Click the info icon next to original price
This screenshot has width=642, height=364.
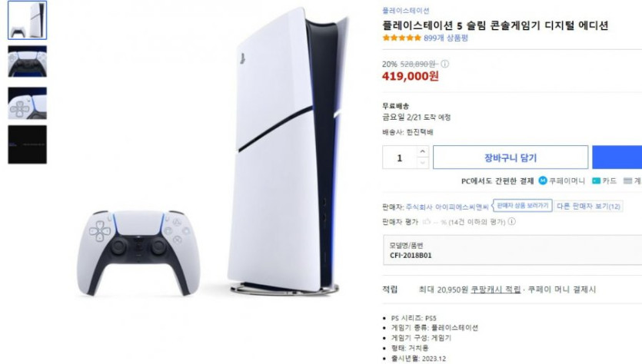pos(445,64)
